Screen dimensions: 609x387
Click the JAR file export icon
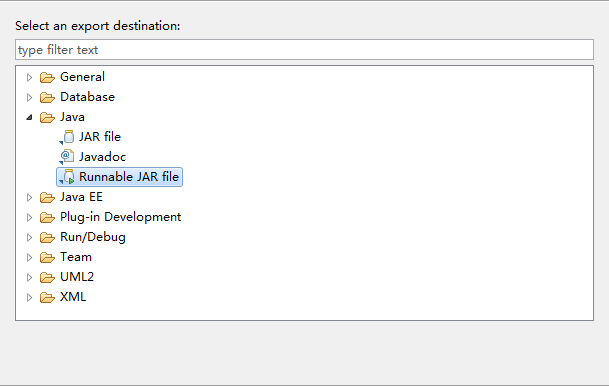pos(67,137)
